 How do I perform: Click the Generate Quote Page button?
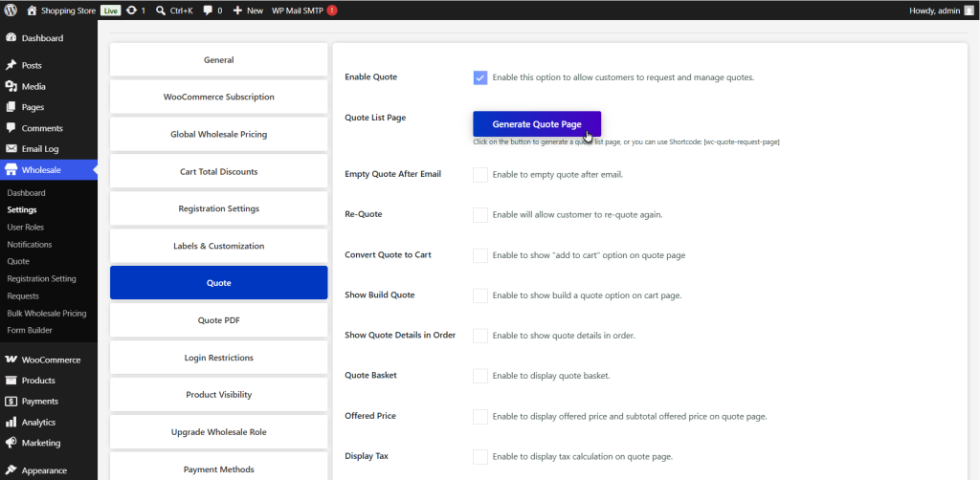[x=537, y=124]
